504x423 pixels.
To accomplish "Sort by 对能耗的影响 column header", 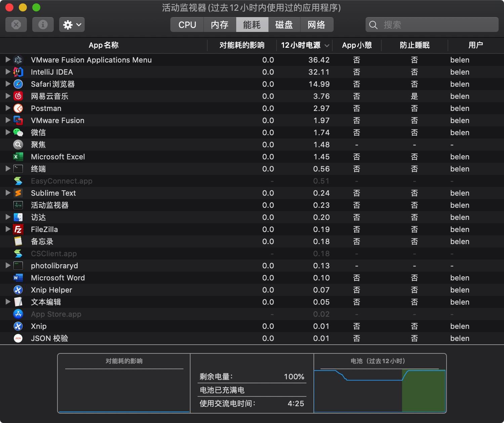I will (x=242, y=45).
